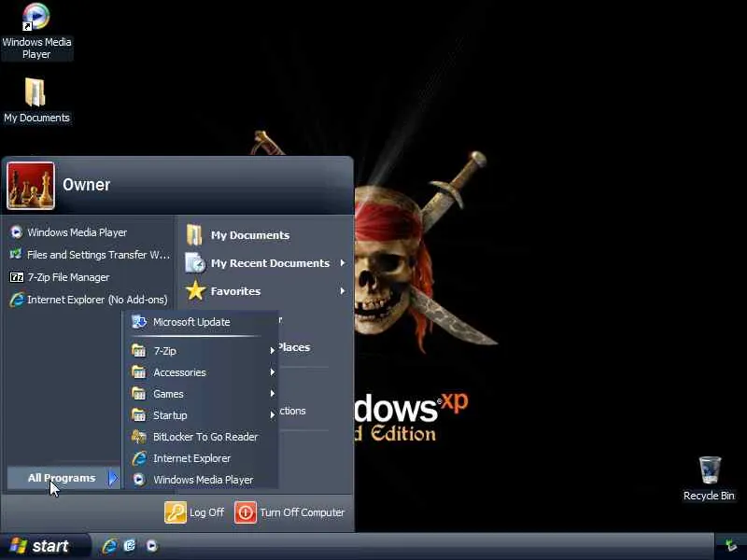Screen dimensions: 747x560
Task: Open the Startup folder icon
Action: point(138,415)
